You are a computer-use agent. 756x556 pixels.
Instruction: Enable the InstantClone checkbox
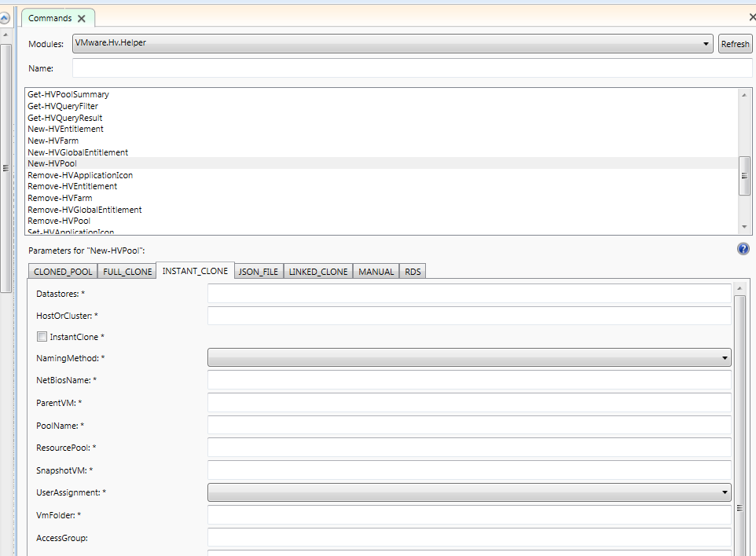tap(42, 336)
